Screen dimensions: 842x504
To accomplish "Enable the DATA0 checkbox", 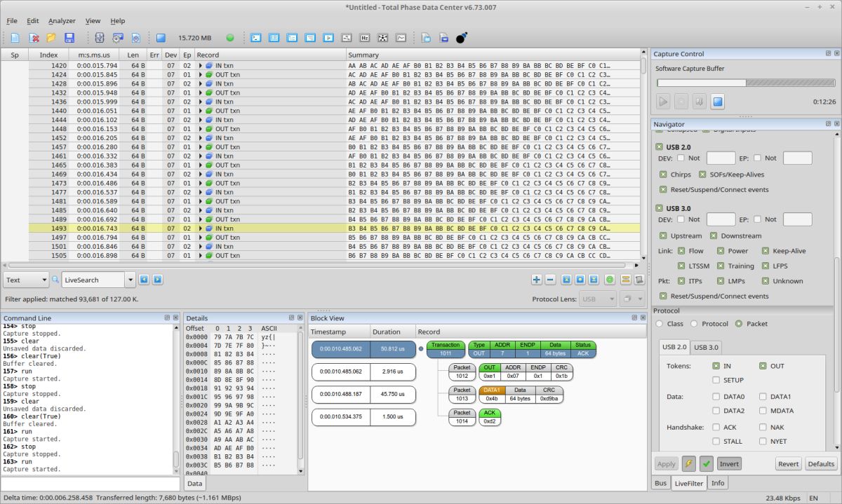I will point(716,397).
